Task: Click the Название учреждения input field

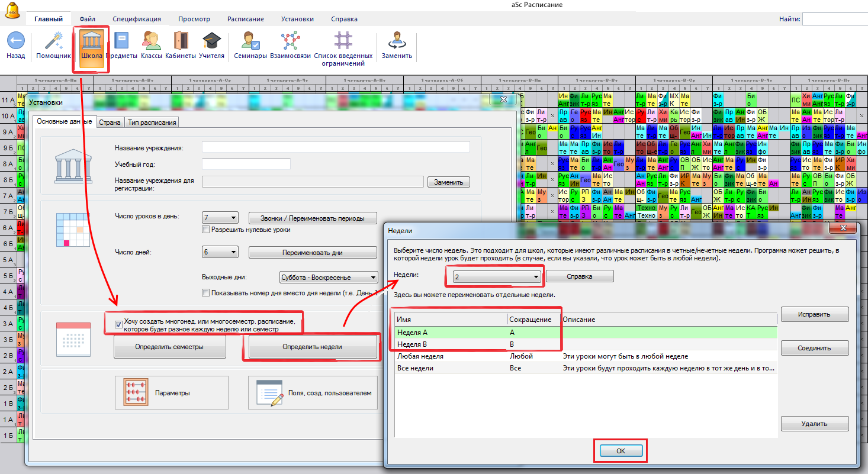Action: point(336,147)
